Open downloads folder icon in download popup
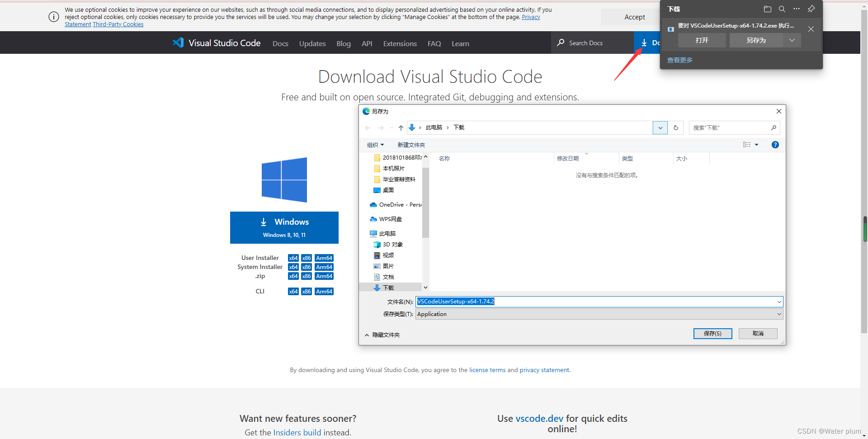This screenshot has width=868, height=439. click(x=767, y=9)
